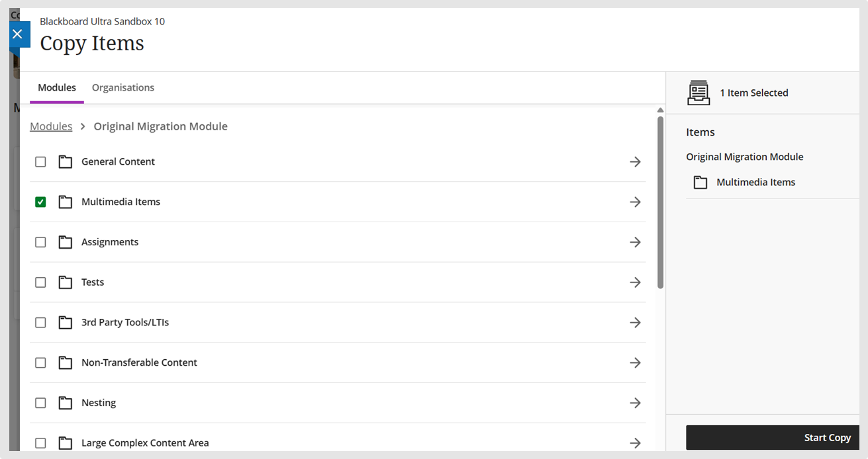
Task: Click the Blackboard Ultra Sandbox 10 title
Action: click(x=102, y=21)
